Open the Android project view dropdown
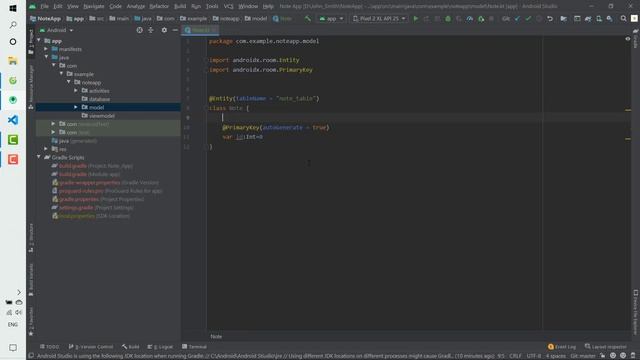Image resolution: width=640 pixels, height=360 pixels. click(56, 30)
